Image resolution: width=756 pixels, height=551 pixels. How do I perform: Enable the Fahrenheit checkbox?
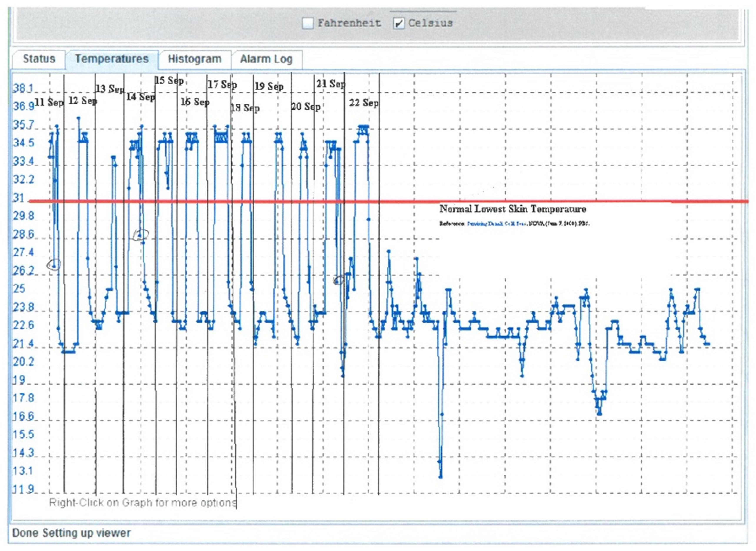click(308, 23)
